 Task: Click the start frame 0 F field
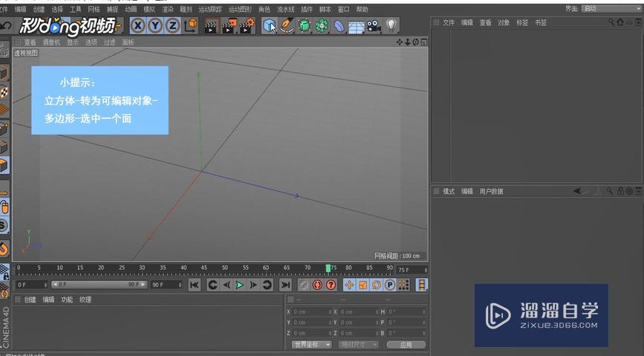pos(32,285)
